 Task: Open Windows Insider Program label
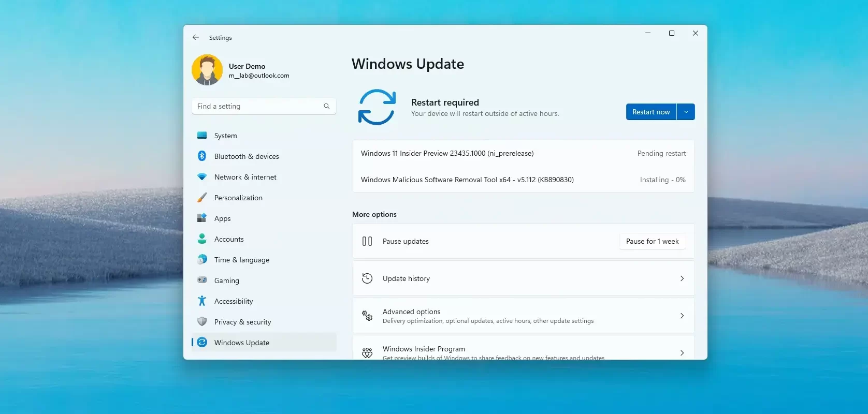coord(424,349)
